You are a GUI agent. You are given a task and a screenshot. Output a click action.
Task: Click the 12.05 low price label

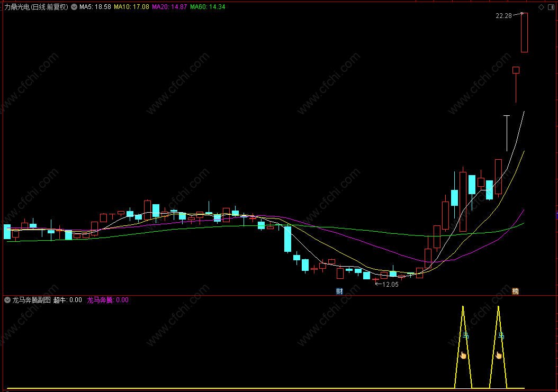(390, 285)
